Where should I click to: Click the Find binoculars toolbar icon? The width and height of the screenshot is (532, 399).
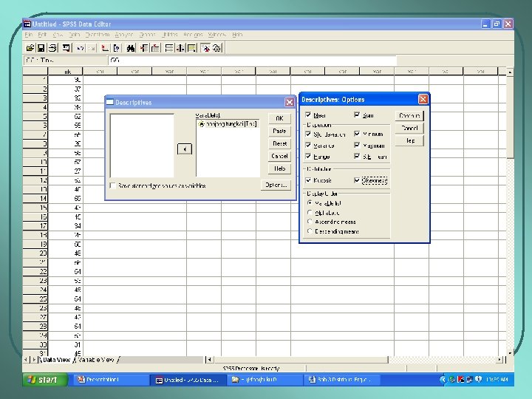click(130, 48)
